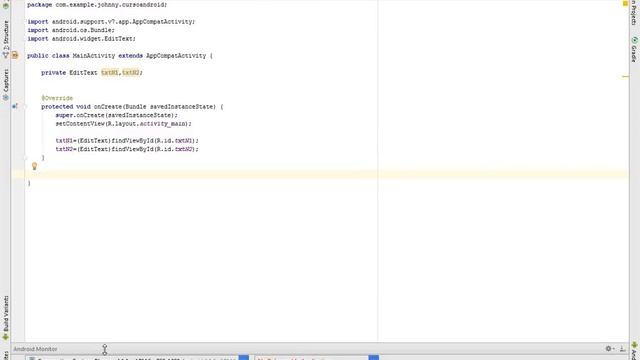Open device selector dropdown in Android Monitor
The width and height of the screenshot is (640, 360).
pyautogui.click(x=244, y=358)
